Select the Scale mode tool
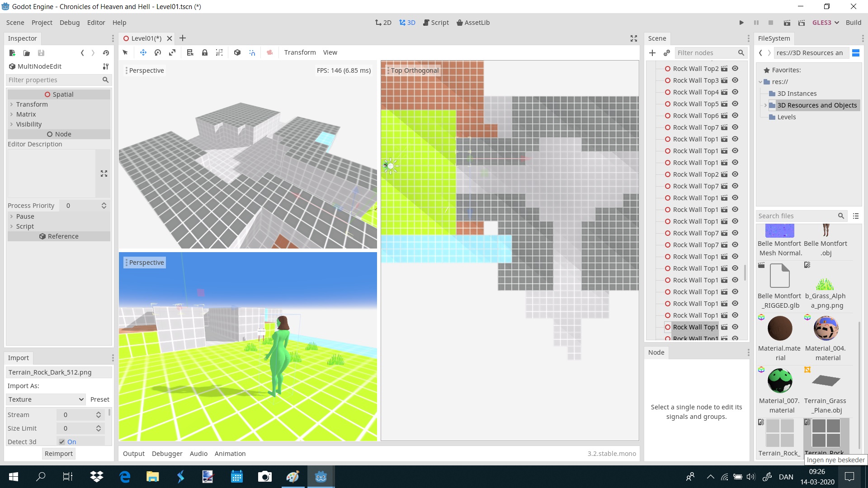Image resolution: width=868 pixels, height=488 pixels. 172,52
